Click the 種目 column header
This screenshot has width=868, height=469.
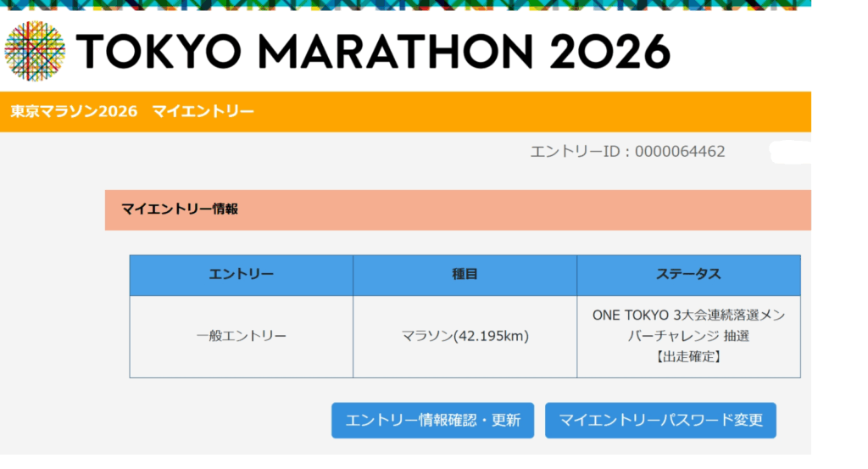coord(465,275)
